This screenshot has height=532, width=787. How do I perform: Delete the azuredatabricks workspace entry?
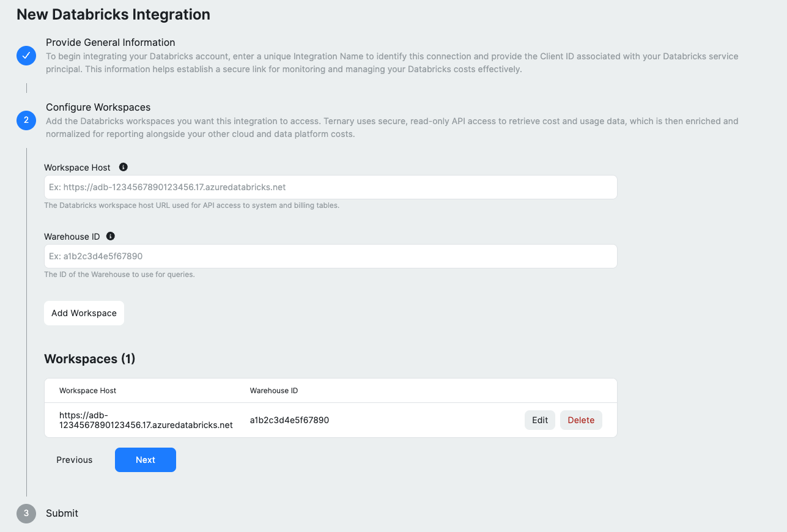(581, 420)
